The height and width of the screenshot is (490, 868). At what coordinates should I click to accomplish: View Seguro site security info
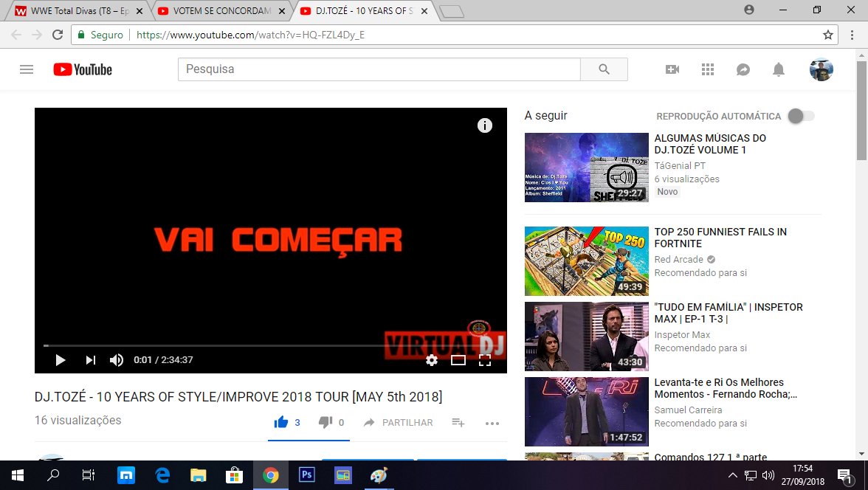[x=100, y=35]
